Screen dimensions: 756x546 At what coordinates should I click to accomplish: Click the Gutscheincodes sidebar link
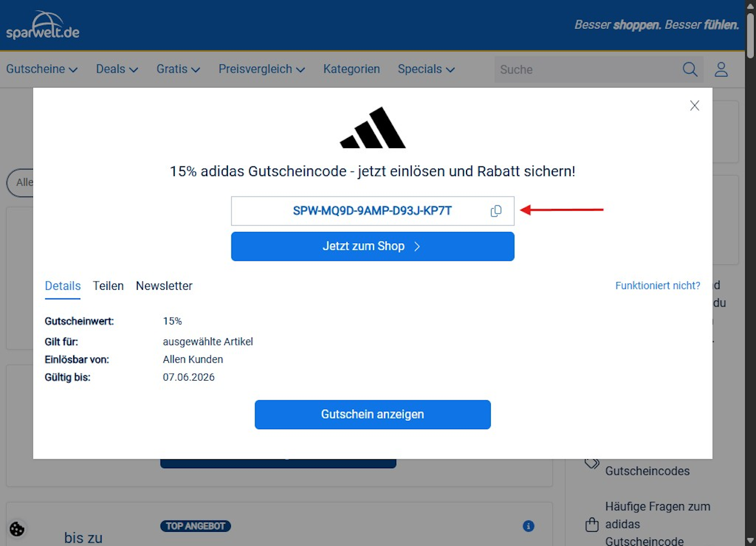click(647, 471)
